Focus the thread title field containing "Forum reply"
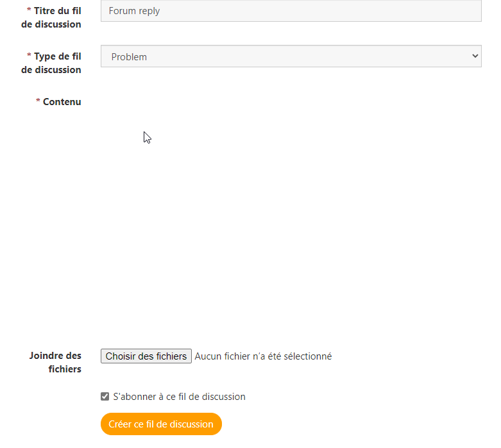The image size is (501, 448). click(291, 11)
